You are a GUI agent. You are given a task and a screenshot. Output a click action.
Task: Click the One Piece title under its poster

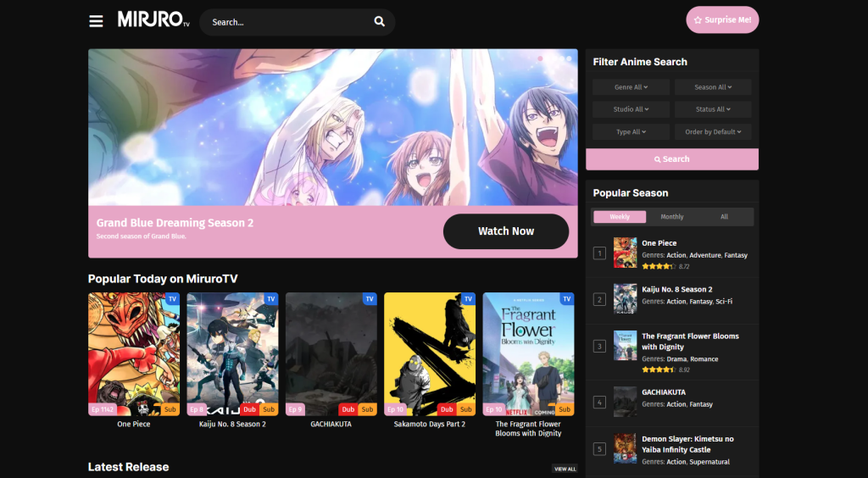pyautogui.click(x=134, y=425)
